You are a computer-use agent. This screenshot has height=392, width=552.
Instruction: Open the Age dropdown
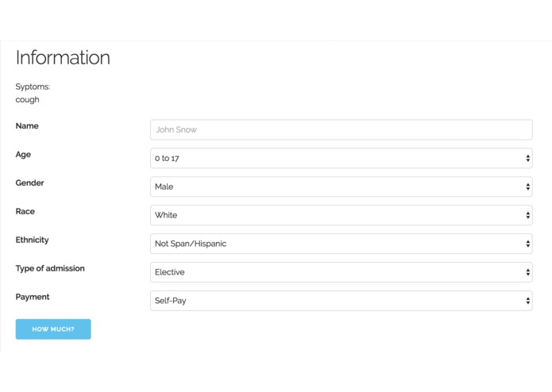coord(341,158)
